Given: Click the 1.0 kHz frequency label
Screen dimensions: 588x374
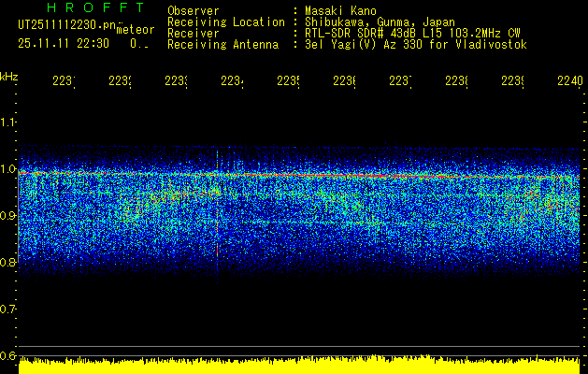Looking at the screenshot, I should click(8, 169).
